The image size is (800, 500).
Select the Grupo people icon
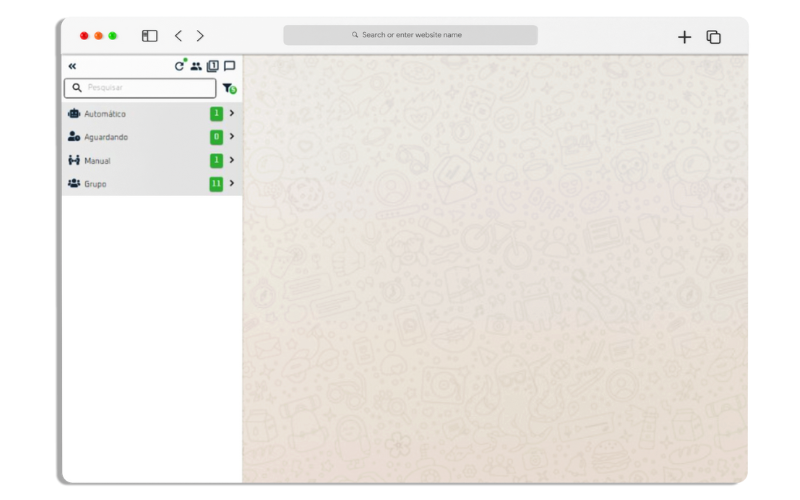[74, 183]
